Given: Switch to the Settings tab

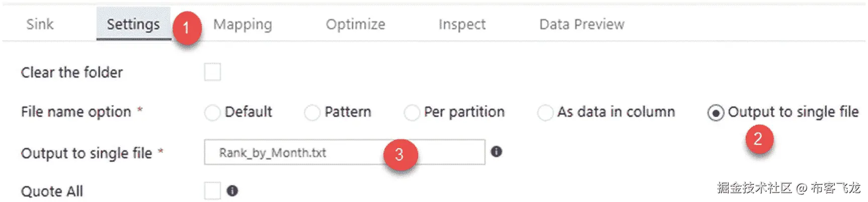Looking at the screenshot, I should pyautogui.click(x=133, y=24).
